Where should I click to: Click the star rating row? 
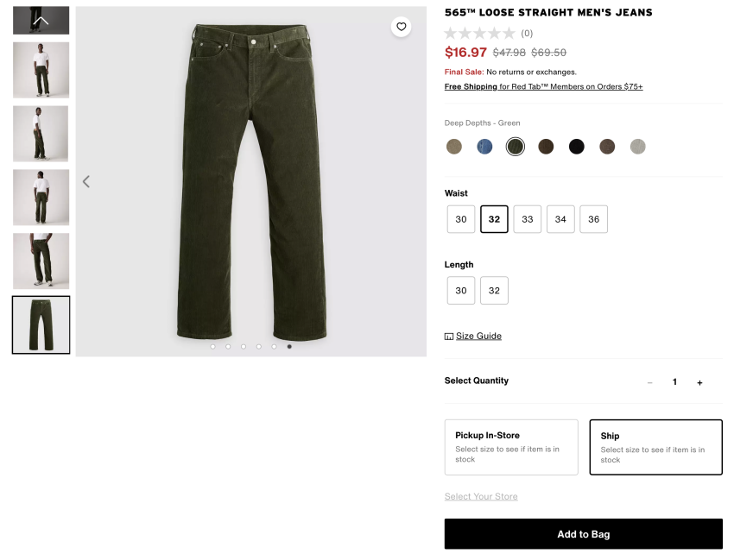pos(479,34)
